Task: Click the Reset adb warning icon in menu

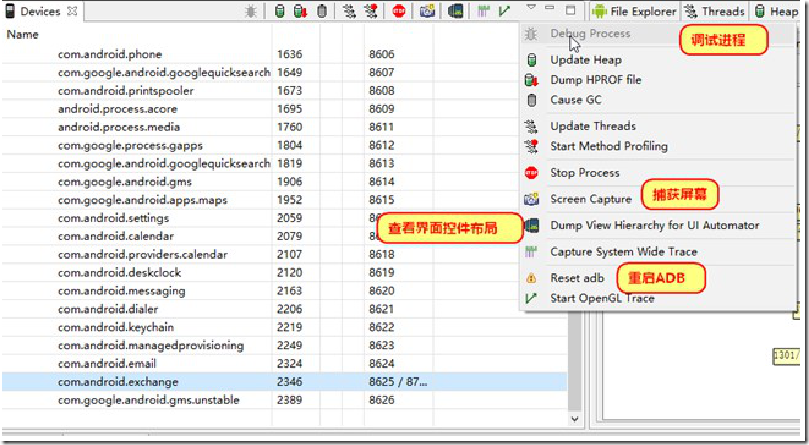Action: tap(531, 278)
